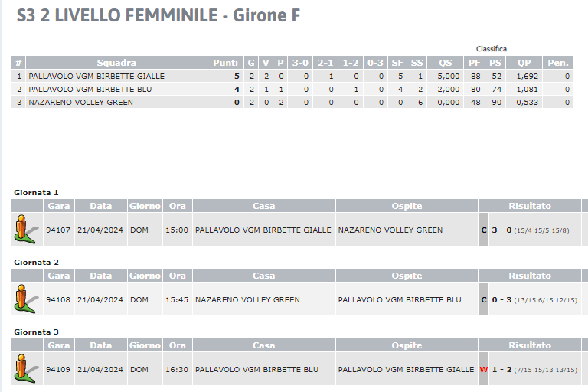Open the 3 - 0 result of Giornata 1

[501, 230]
